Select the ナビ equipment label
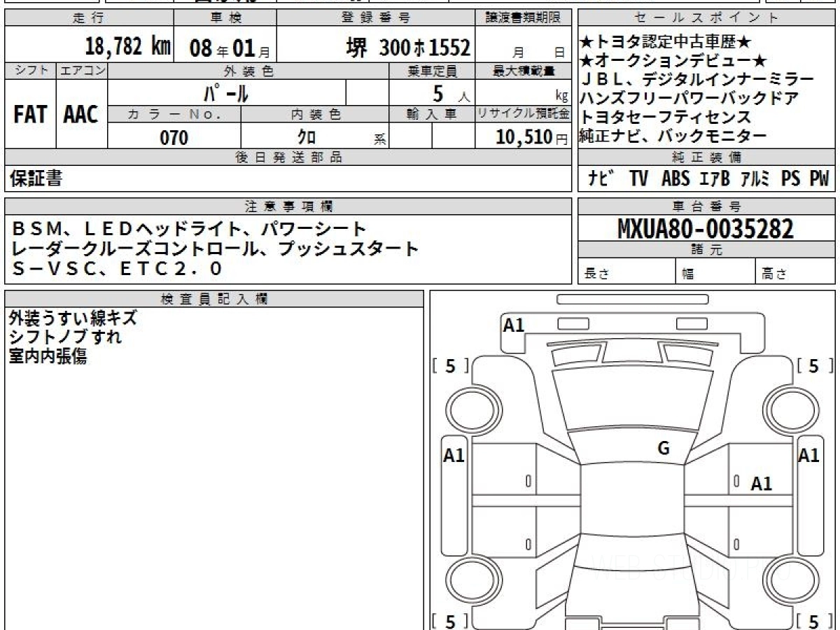This screenshot has width=840, height=630. click(x=601, y=178)
